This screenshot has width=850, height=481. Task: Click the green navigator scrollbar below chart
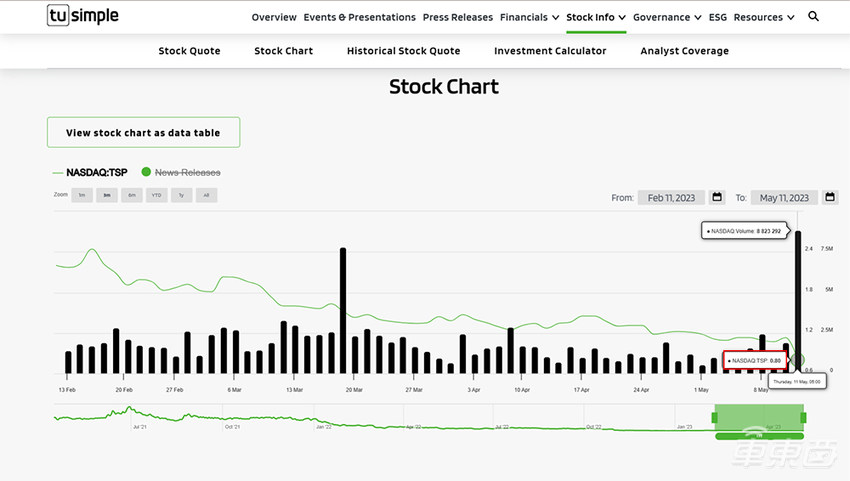point(759,435)
